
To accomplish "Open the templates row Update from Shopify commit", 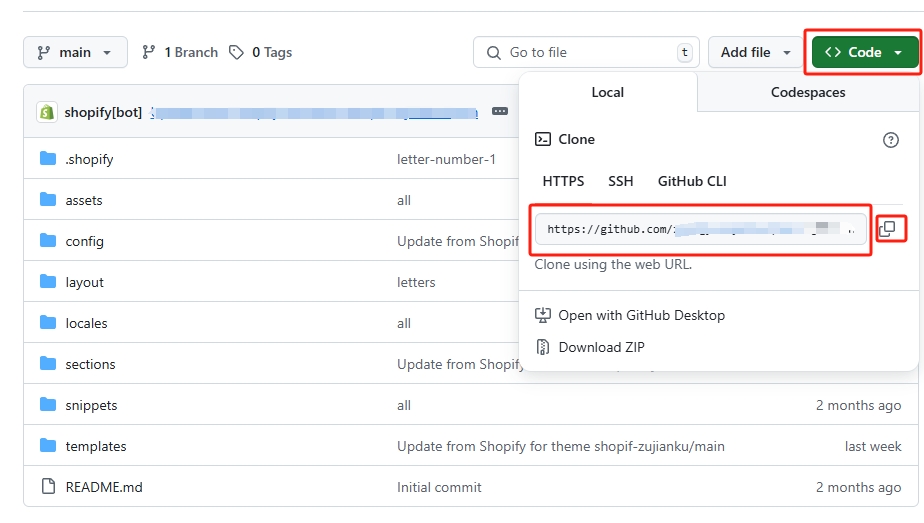I will [560, 446].
